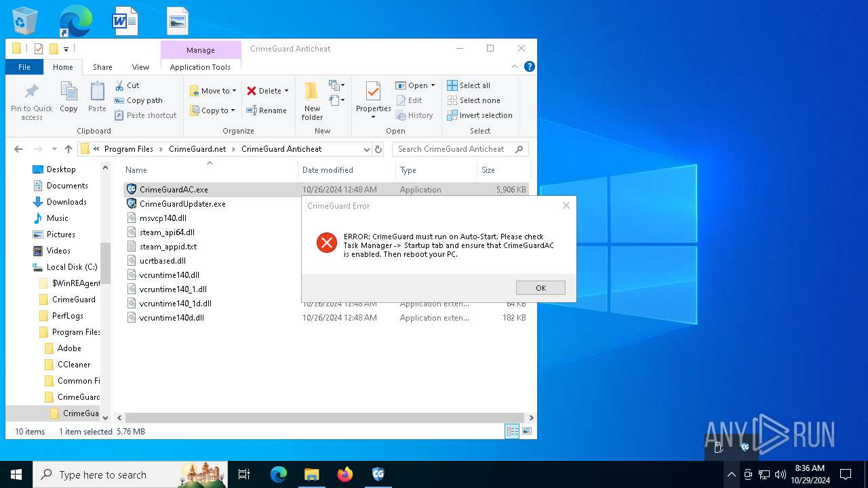Open the Recycle Bin desktop icon
The image size is (868, 488).
[25, 20]
